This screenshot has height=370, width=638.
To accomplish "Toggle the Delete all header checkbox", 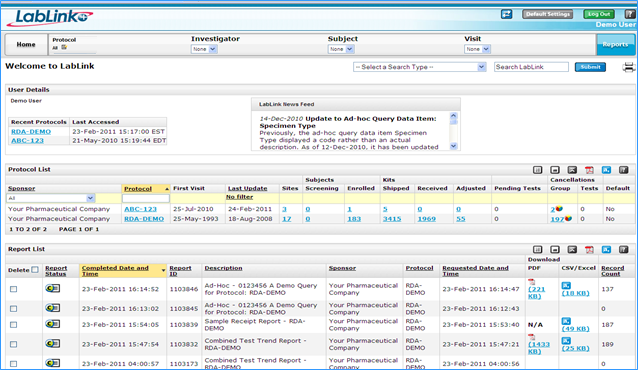I will click(x=35, y=269).
